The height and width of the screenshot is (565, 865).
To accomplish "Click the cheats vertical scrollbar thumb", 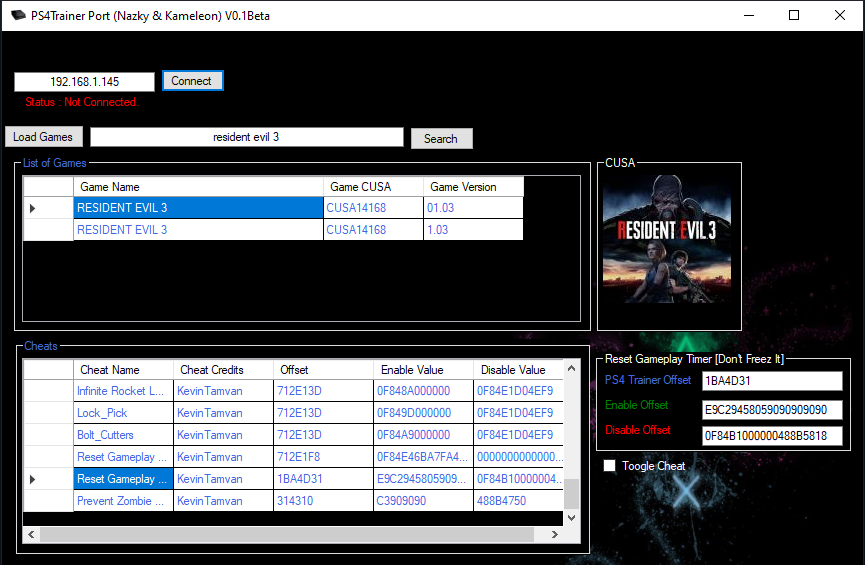I will pyautogui.click(x=572, y=494).
